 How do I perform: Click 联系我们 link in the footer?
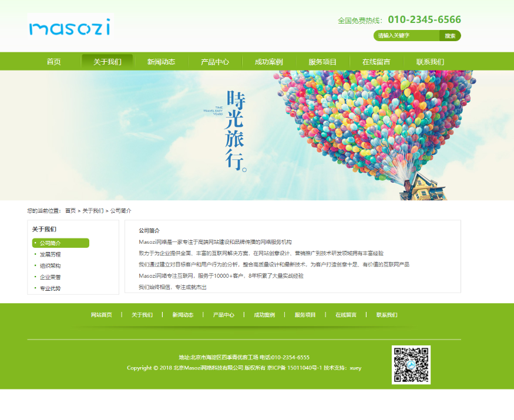pyautogui.click(x=387, y=315)
